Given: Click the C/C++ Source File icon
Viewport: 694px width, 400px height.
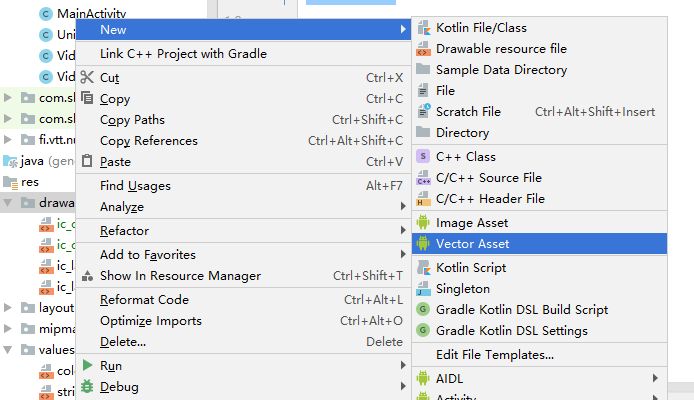Looking at the screenshot, I should pyautogui.click(x=424, y=178).
